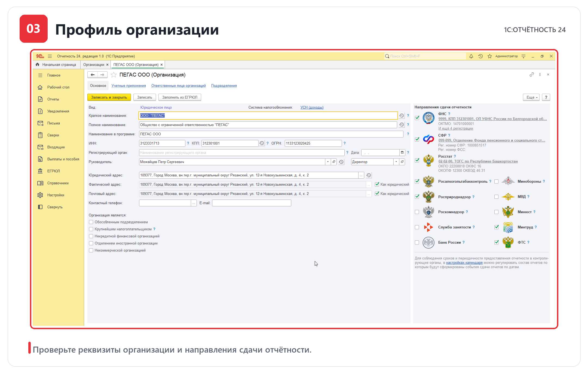This screenshot has width=588, height=373.
Task: Collapse sidebar with Свернуть
Action: [x=55, y=207]
